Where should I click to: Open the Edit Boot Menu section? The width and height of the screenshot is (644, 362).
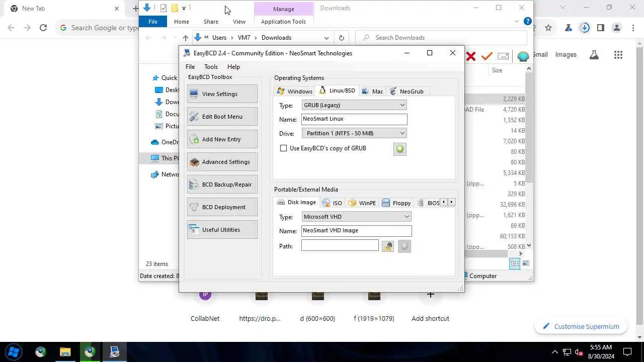[x=222, y=117]
